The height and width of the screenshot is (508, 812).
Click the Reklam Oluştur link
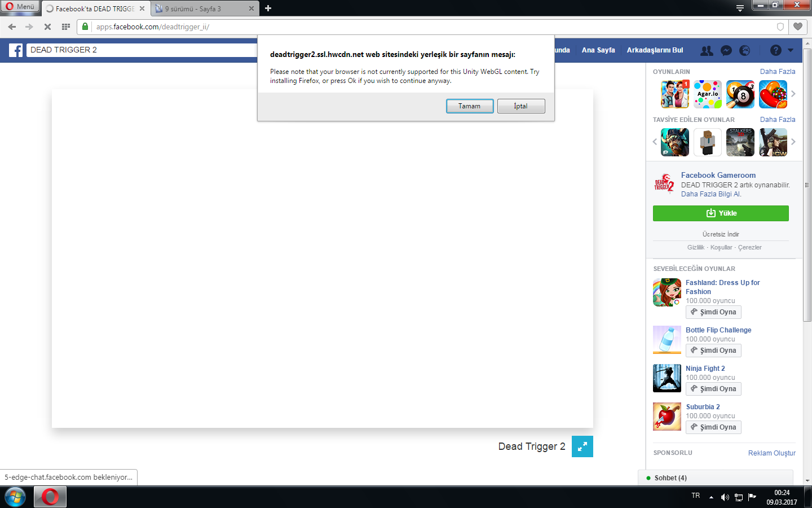[772, 453]
